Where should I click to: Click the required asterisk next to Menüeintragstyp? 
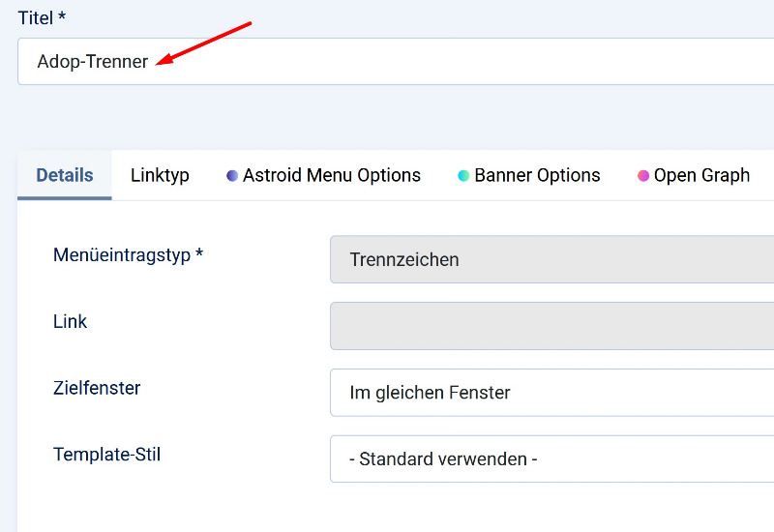tap(199, 252)
